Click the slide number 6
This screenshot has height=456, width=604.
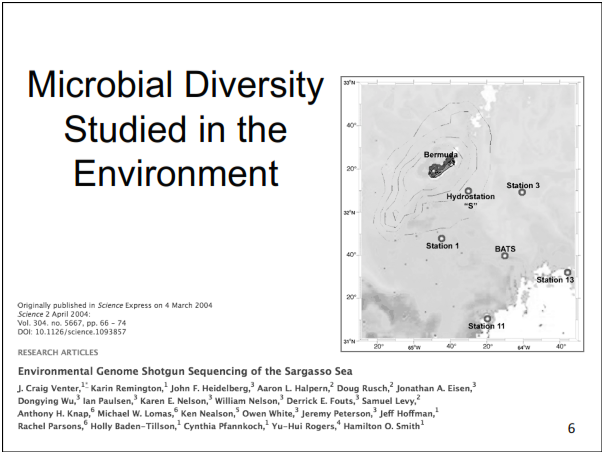click(571, 428)
